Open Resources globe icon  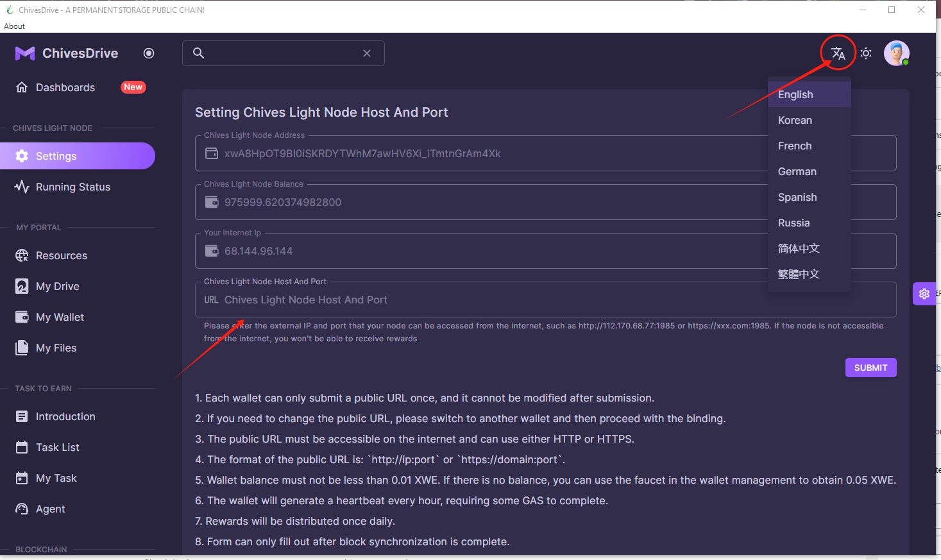pyautogui.click(x=22, y=255)
